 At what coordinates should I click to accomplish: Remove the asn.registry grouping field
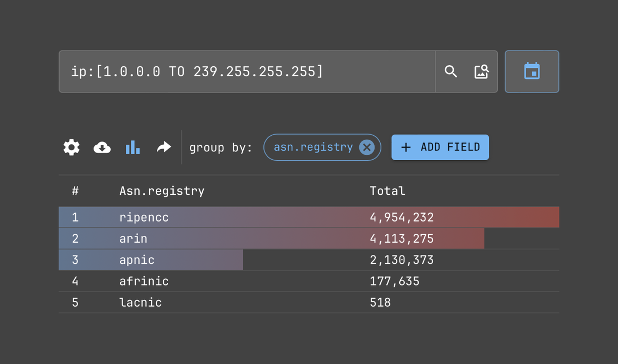click(366, 147)
